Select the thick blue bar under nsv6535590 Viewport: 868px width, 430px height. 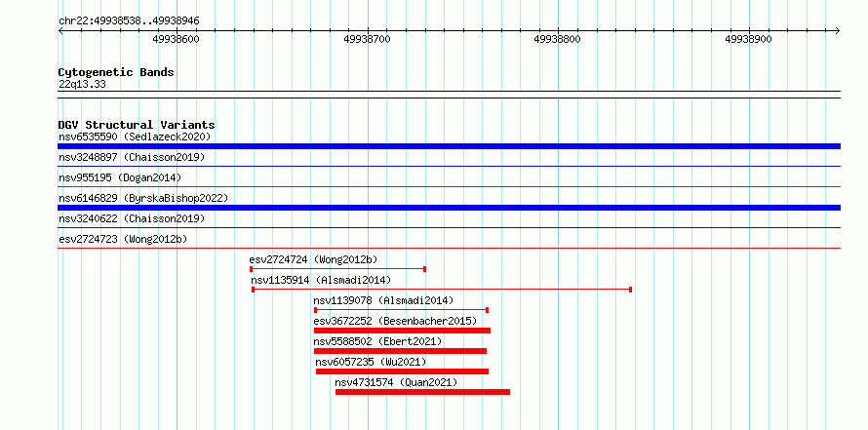[449, 146]
